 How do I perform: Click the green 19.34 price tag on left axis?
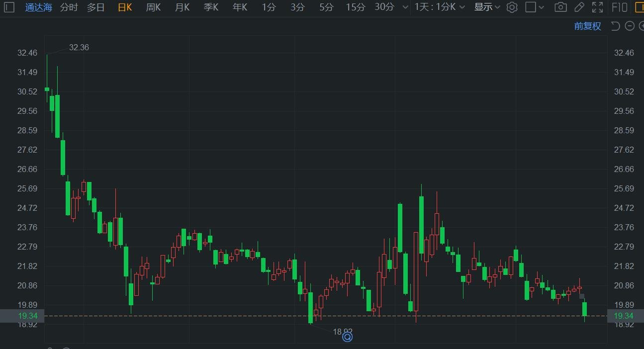(x=22, y=316)
